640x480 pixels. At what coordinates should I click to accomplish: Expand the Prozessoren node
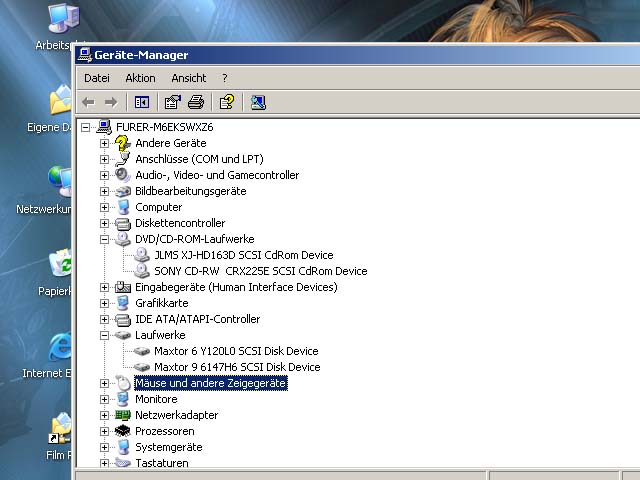104,431
